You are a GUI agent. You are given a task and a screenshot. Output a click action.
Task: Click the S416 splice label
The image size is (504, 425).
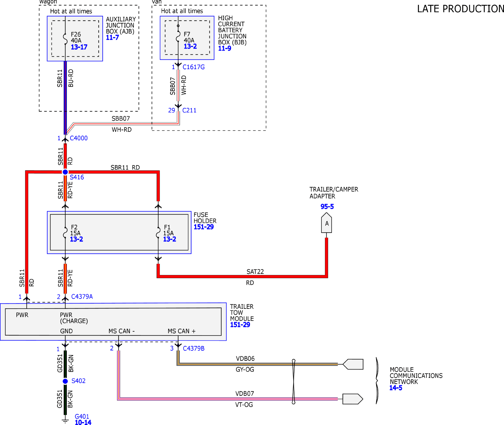[77, 177]
